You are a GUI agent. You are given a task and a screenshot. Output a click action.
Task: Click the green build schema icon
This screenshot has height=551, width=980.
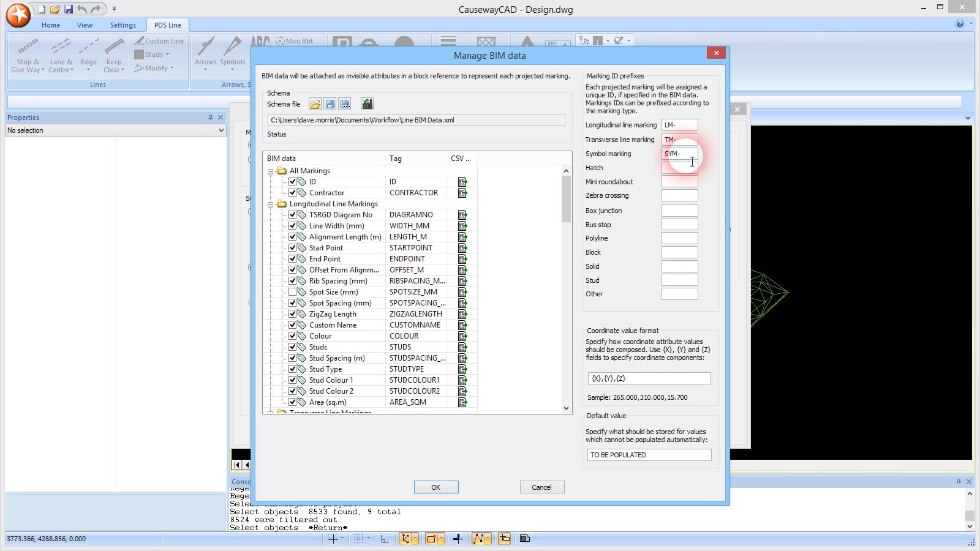click(366, 104)
